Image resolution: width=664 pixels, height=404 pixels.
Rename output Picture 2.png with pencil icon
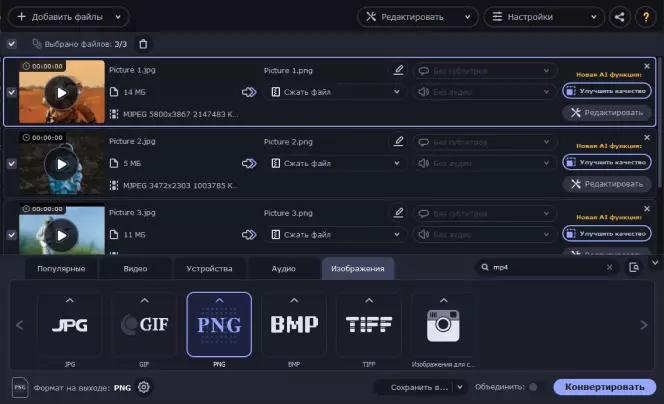click(x=398, y=141)
